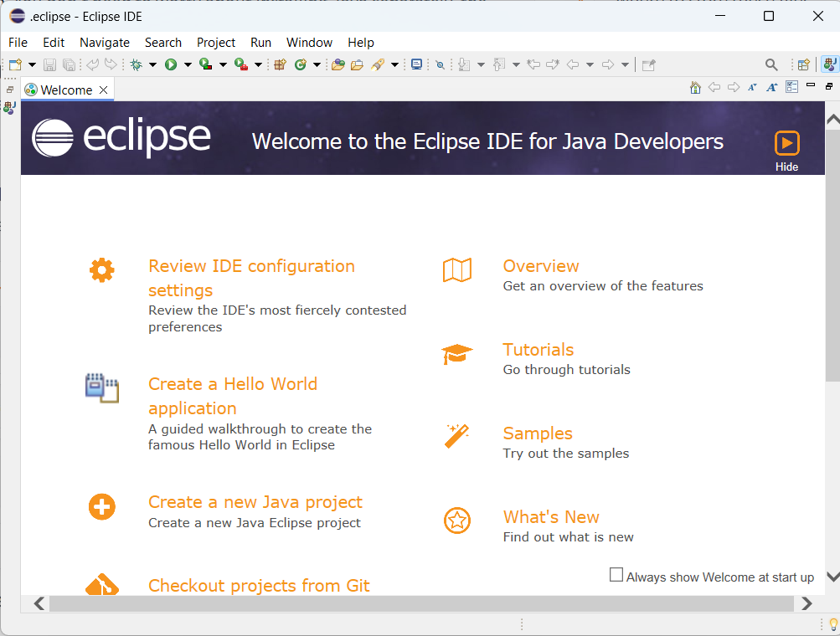Click the Save All icon

tap(70, 64)
